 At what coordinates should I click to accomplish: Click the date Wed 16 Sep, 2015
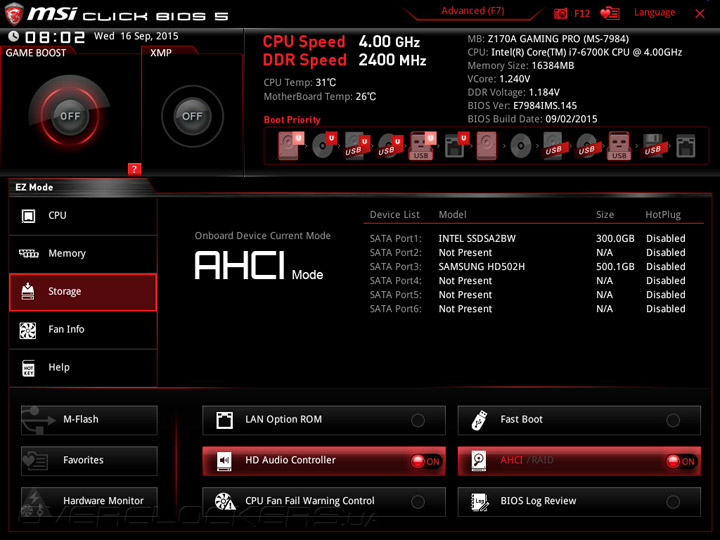tap(136, 36)
